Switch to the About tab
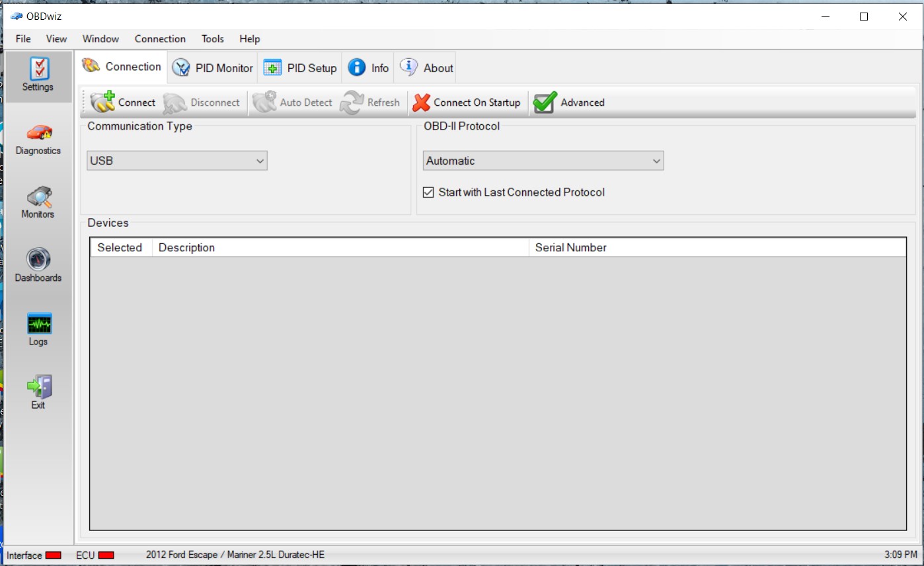The height and width of the screenshot is (566, 924). [x=426, y=67]
